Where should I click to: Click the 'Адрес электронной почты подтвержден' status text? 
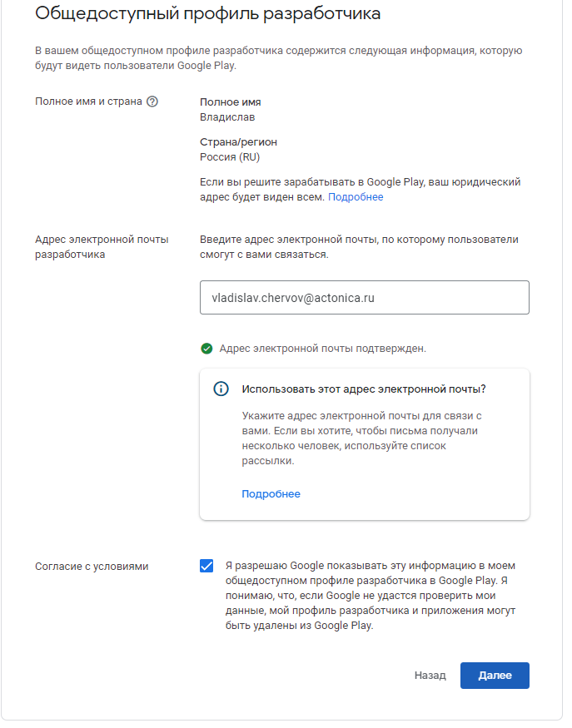pyautogui.click(x=322, y=349)
